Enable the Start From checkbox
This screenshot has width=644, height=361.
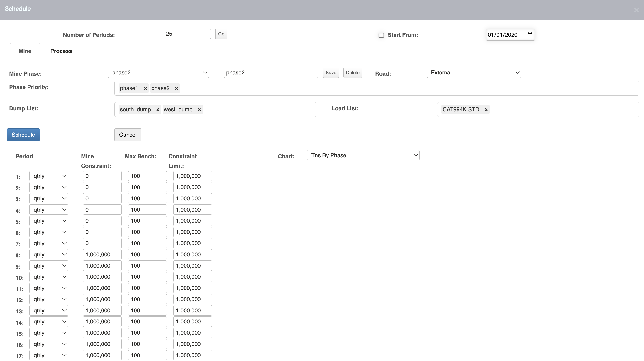click(381, 35)
